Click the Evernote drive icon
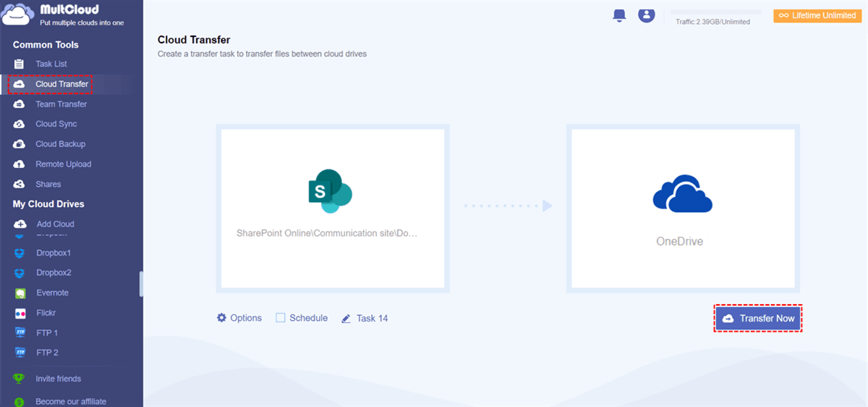This screenshot has height=407, width=868. click(20, 293)
